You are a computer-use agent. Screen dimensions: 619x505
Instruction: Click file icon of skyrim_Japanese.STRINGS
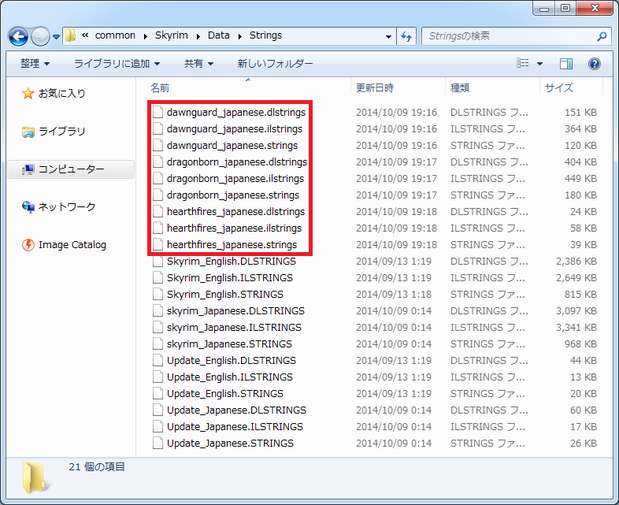pyautogui.click(x=158, y=344)
